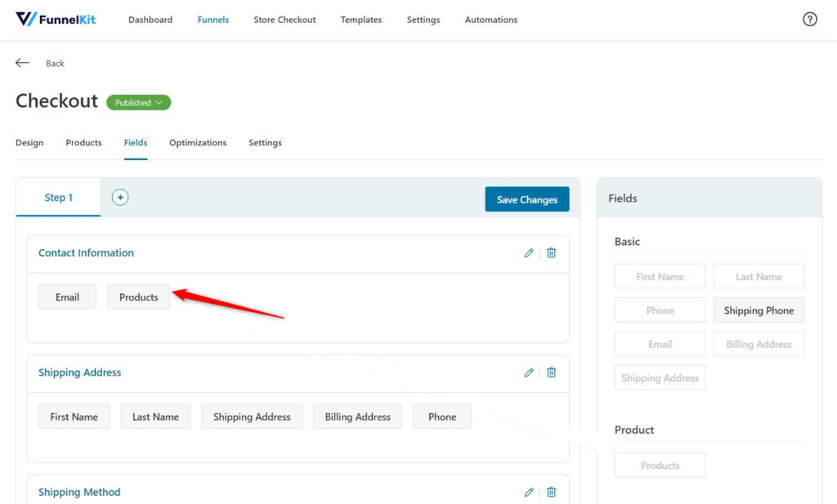Screen dimensions: 837x504
Task: Click First Name in Basic fields panel
Action: [x=660, y=276]
